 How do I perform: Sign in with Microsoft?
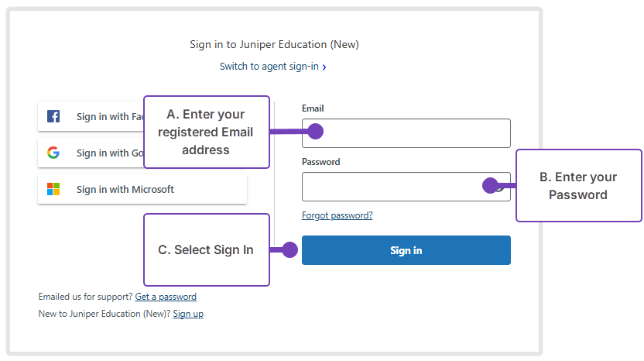142,189
